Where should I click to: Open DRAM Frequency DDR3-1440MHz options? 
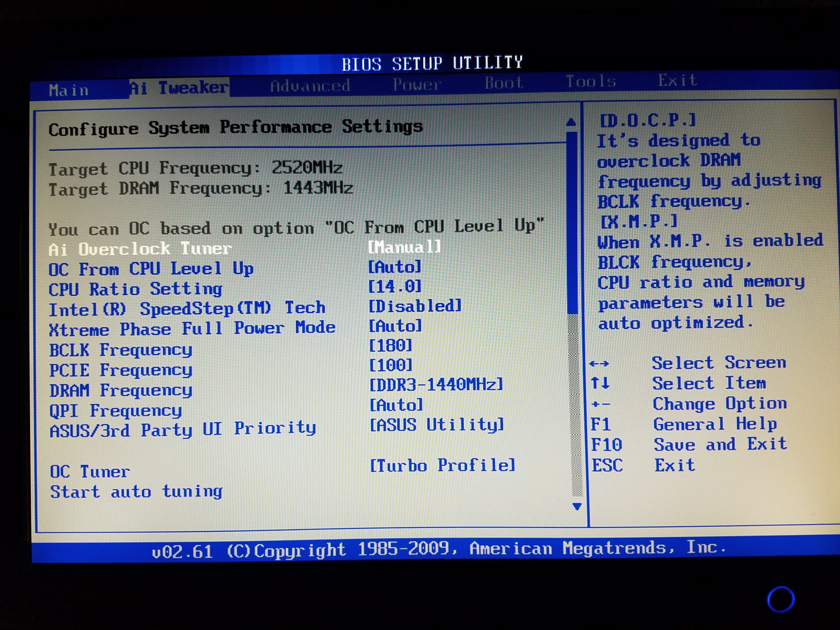436,385
